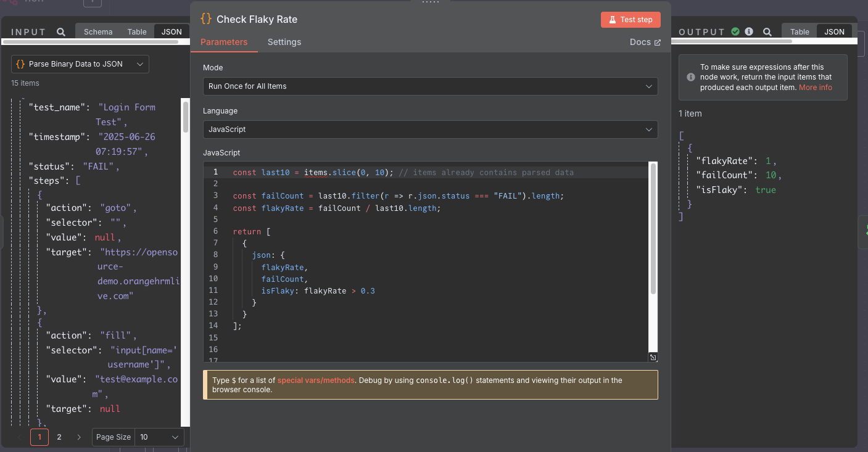Click the "test_name" key in the input JSON
The width and height of the screenshot is (868, 452).
coord(58,107)
